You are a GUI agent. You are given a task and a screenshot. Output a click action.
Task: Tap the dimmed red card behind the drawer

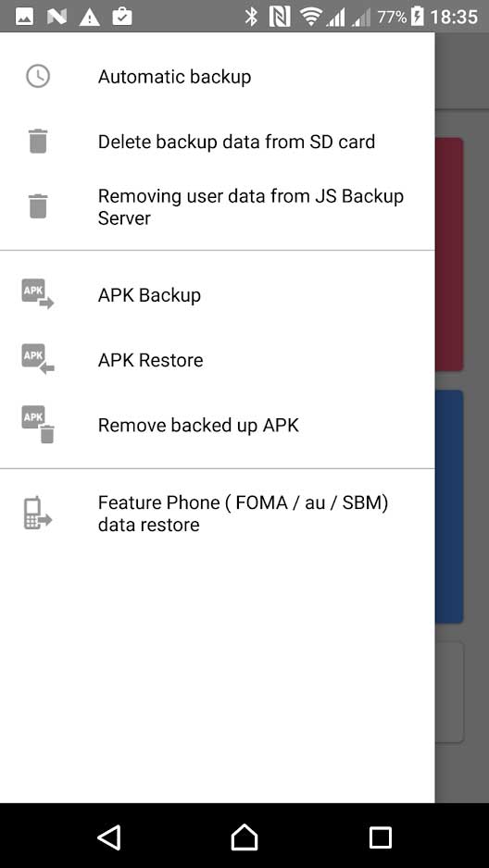coord(449,254)
